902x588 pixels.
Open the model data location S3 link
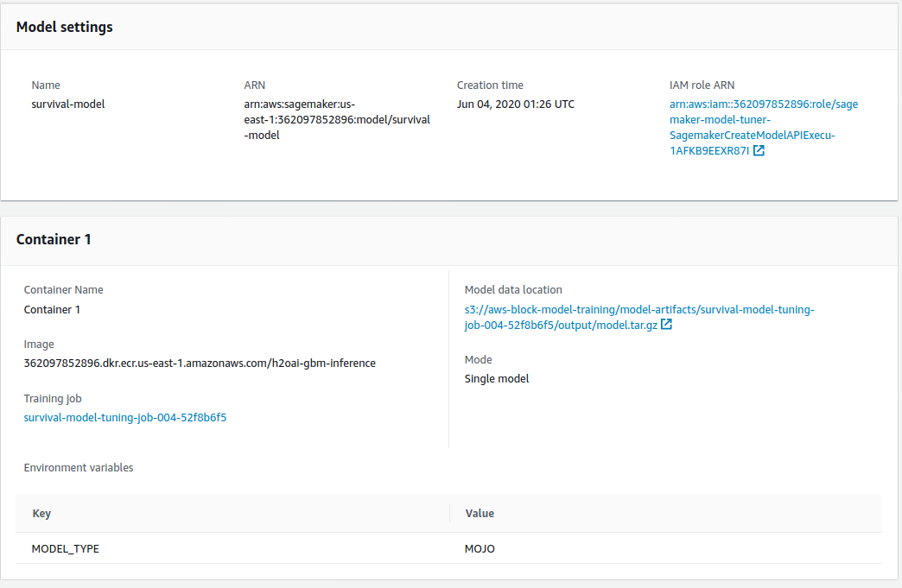[x=639, y=317]
